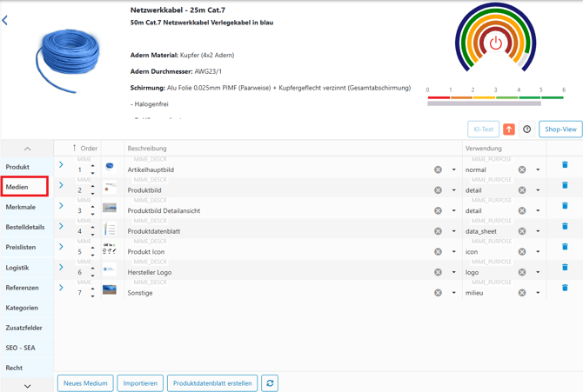Open the help question mark icon
583x392 pixels.
[x=526, y=130]
